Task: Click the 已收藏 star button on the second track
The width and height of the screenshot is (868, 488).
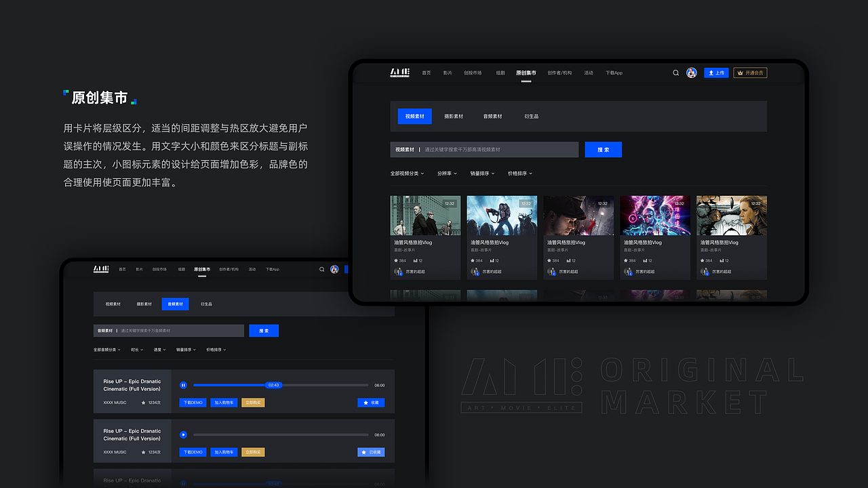Action: [x=371, y=452]
